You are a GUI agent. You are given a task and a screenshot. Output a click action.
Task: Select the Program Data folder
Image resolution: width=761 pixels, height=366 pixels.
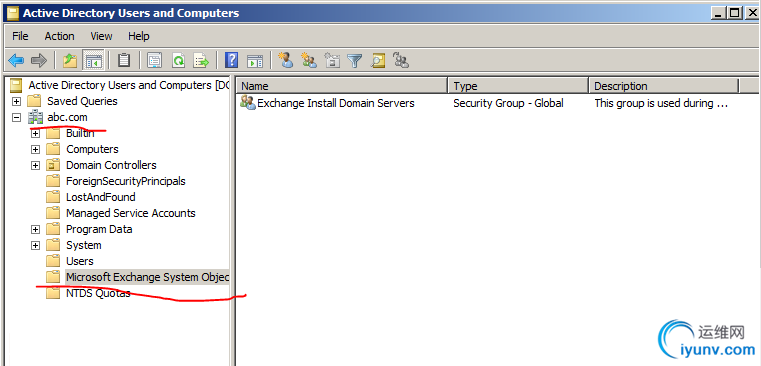[99, 229]
